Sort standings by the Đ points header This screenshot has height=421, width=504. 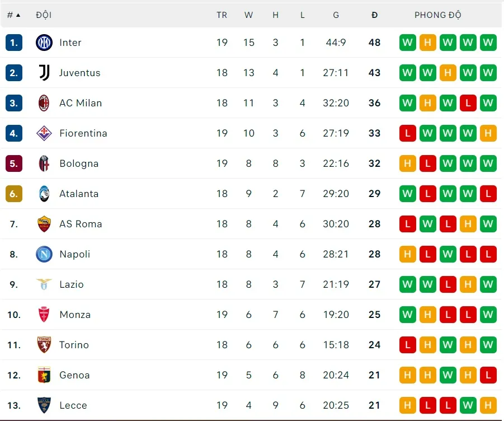[374, 15]
